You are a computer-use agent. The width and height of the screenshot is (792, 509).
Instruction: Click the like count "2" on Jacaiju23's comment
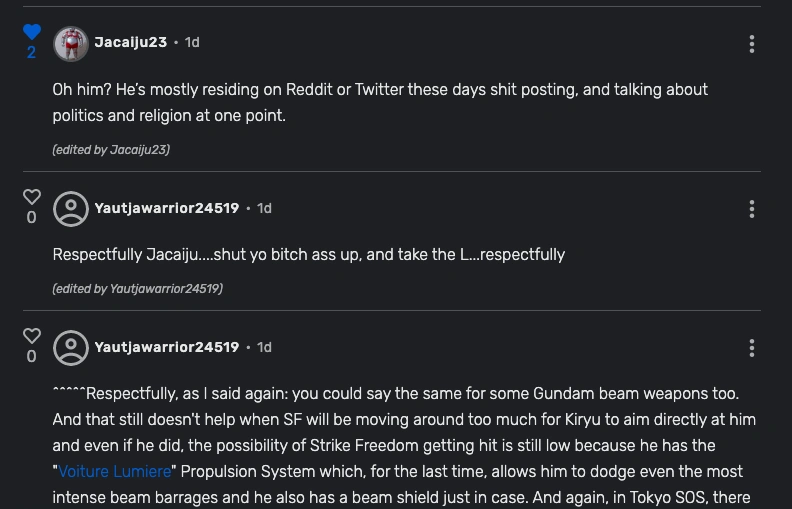[32, 53]
